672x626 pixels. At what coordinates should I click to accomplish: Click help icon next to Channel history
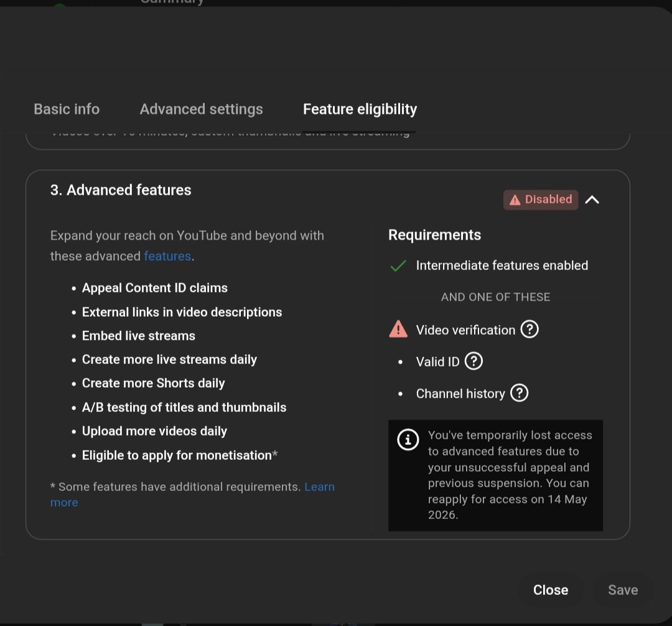519,393
